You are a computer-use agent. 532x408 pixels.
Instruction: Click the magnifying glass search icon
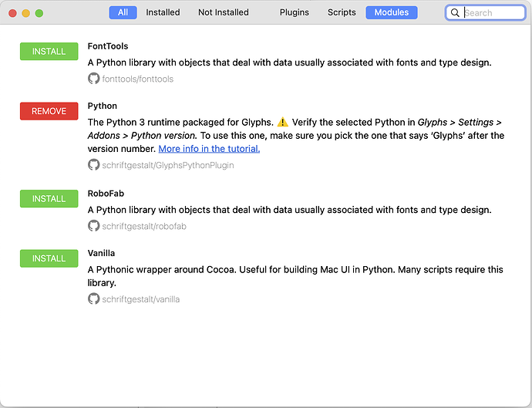pyautogui.click(x=456, y=13)
